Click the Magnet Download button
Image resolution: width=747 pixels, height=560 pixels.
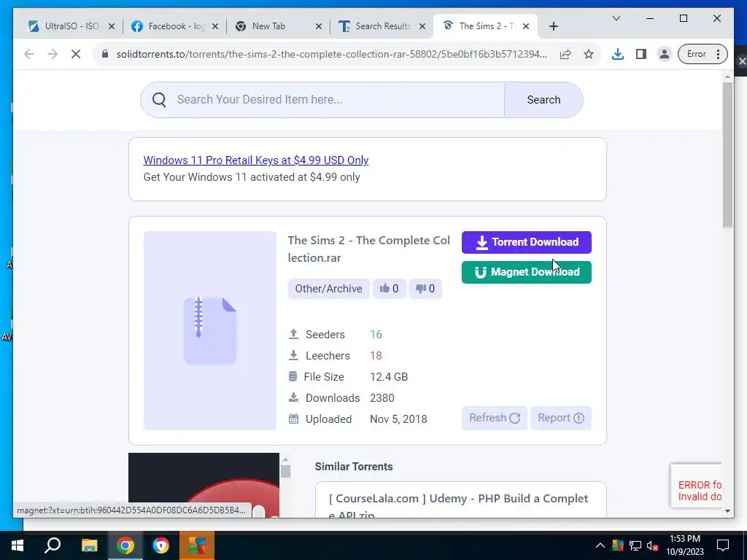click(x=527, y=273)
